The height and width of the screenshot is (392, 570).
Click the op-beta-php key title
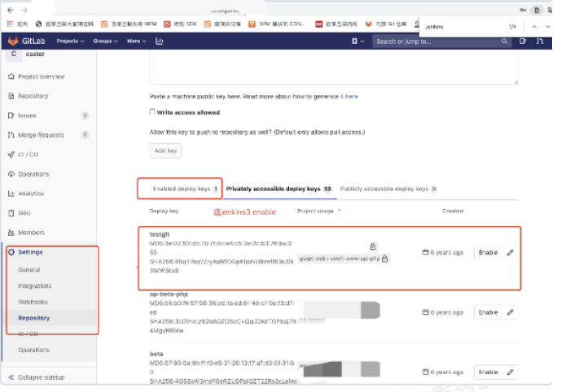(x=169, y=294)
